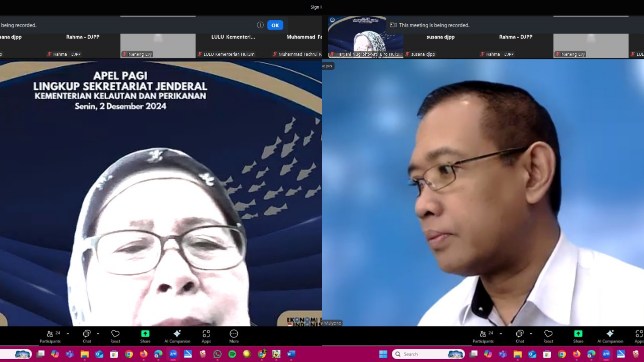The height and width of the screenshot is (362, 644).
Task: Open Participants panel in left Zoom window
Action: pyautogui.click(x=50, y=336)
